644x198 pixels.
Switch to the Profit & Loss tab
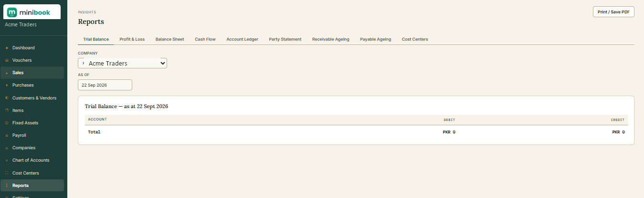click(x=132, y=39)
